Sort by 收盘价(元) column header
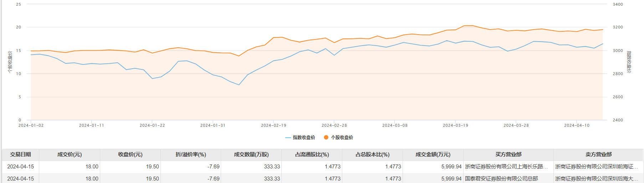Screen dimensions: 644x183 [x=130, y=155]
